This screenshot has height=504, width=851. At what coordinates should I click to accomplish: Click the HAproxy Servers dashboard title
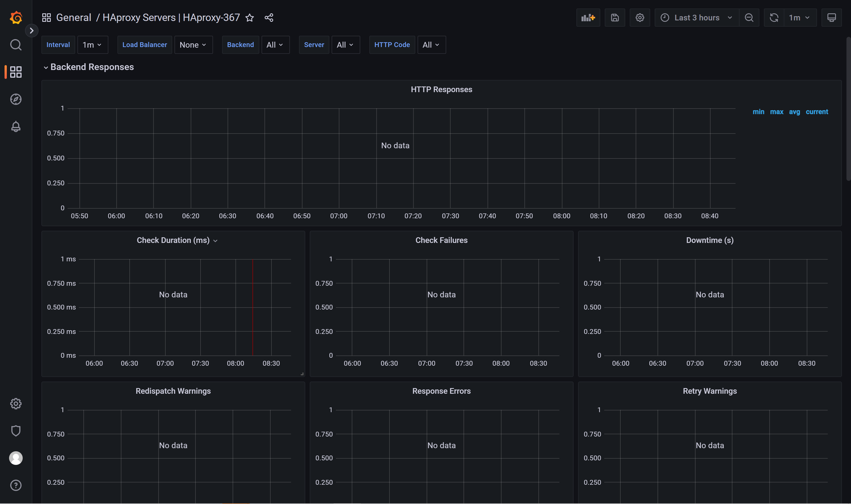tap(171, 18)
